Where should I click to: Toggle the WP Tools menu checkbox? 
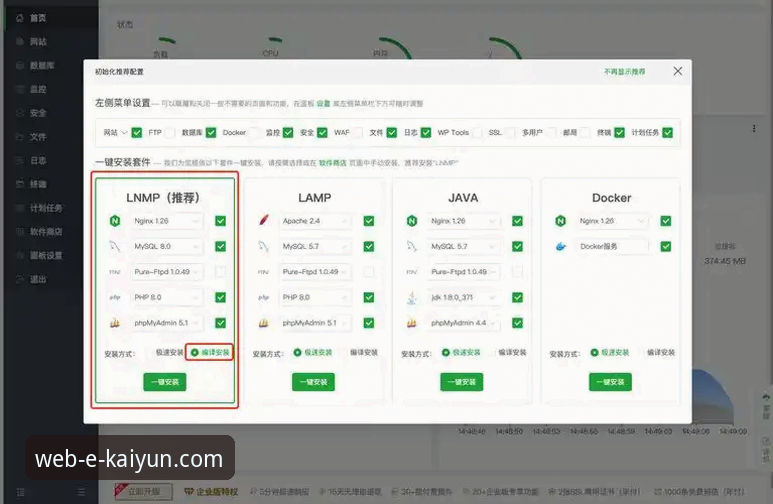[476, 133]
